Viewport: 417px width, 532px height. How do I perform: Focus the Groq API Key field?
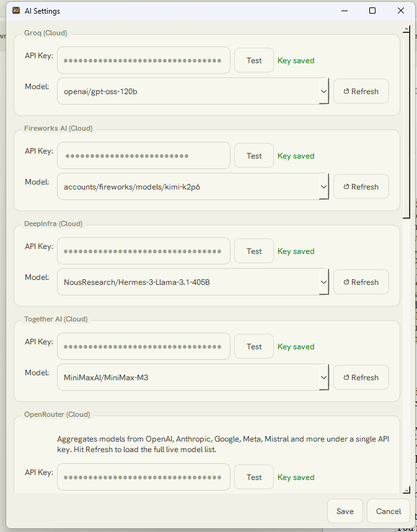click(144, 60)
